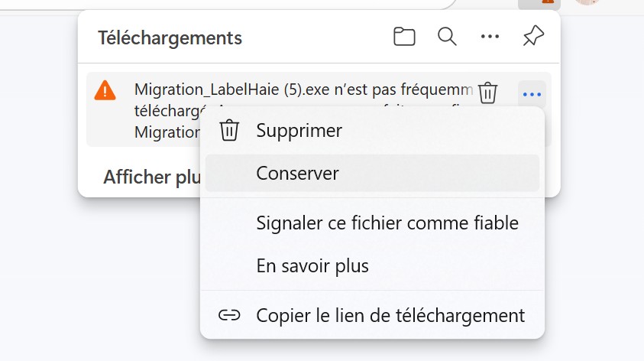
Task: Click the link icon beside Copier le lien
Action: [x=229, y=315]
